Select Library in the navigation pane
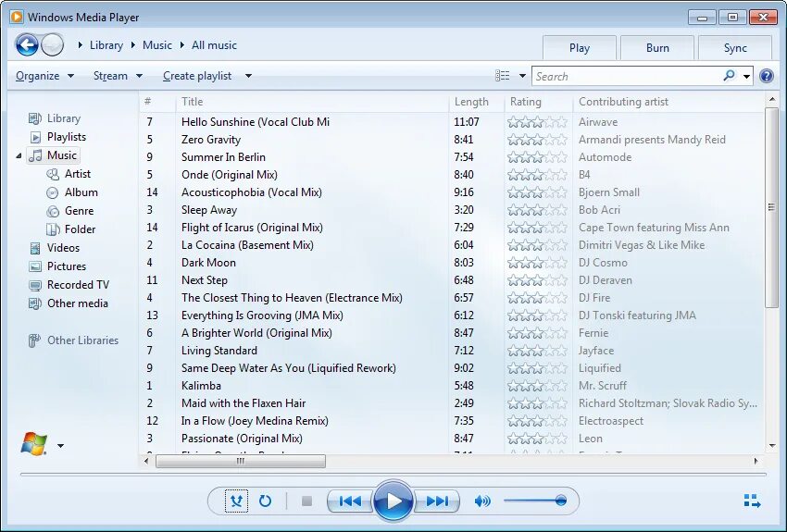This screenshot has height=532, width=787. point(55,118)
